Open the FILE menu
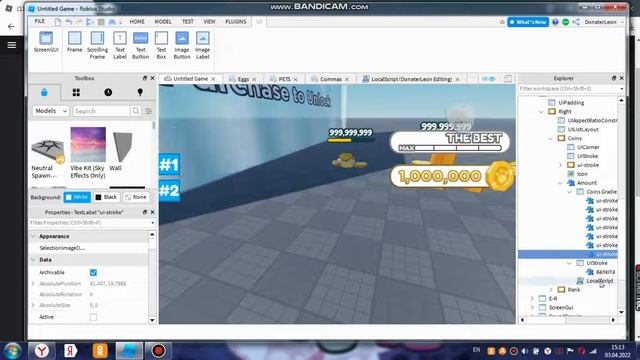Screen dimensions: 640x360 tap(40, 22)
